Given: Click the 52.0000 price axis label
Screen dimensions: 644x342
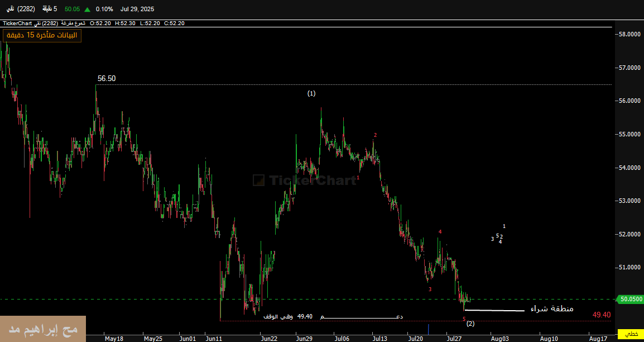Looking at the screenshot, I should tap(629, 234).
